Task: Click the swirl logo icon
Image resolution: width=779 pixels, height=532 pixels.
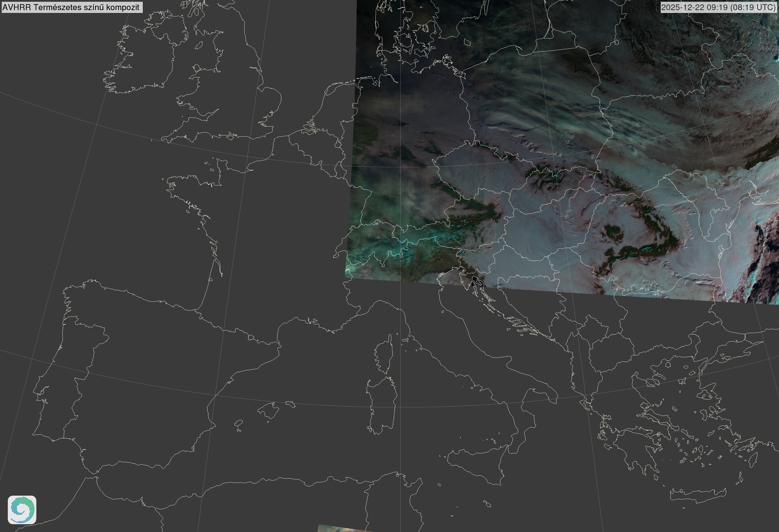Action: [x=22, y=510]
